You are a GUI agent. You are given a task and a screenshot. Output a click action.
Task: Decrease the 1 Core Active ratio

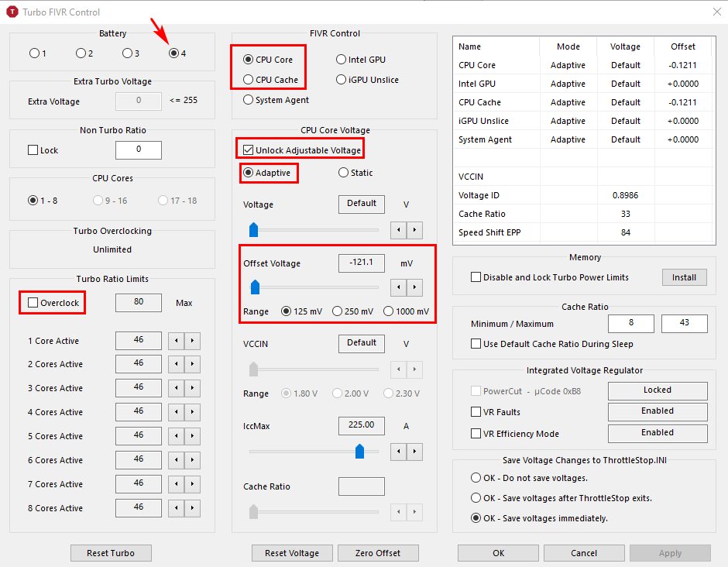coord(176,341)
